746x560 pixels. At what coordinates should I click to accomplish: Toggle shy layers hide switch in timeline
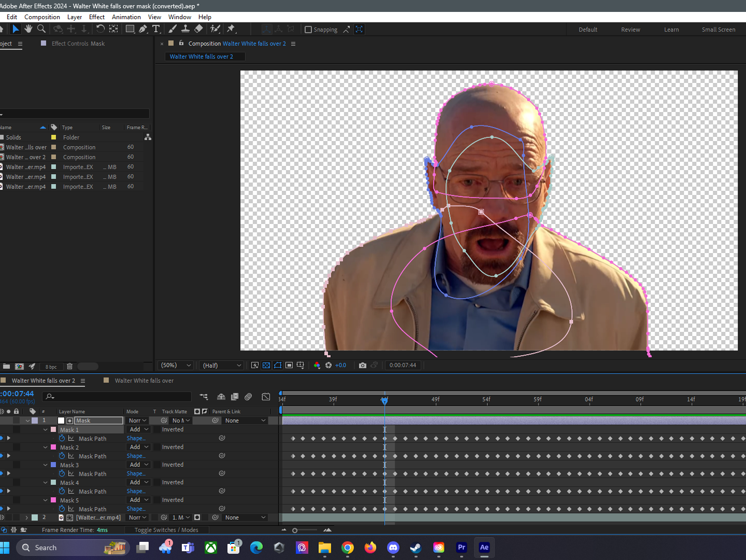point(221,397)
